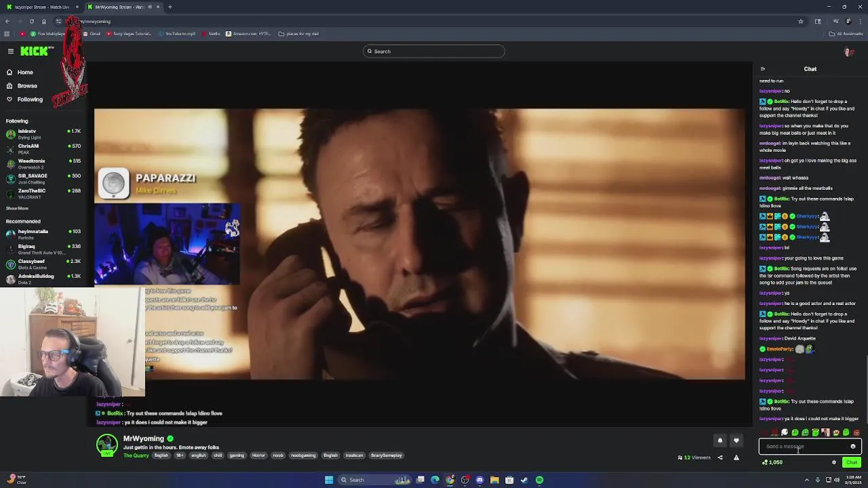Report the stream warning icon
This screenshot has height=488, width=868.
[736, 457]
